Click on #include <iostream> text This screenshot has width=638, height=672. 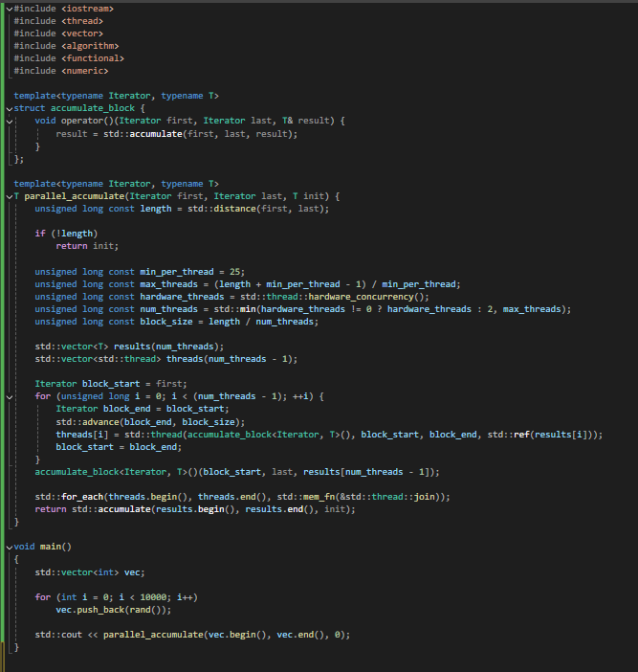(64, 9)
